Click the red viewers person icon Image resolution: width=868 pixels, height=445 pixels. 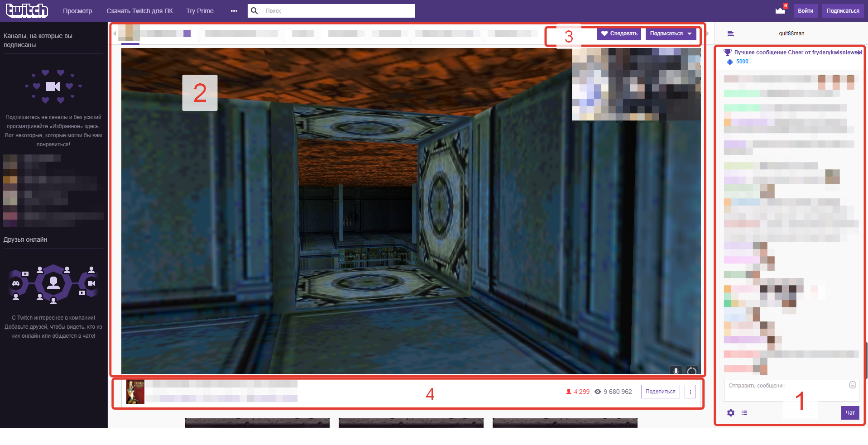click(569, 392)
